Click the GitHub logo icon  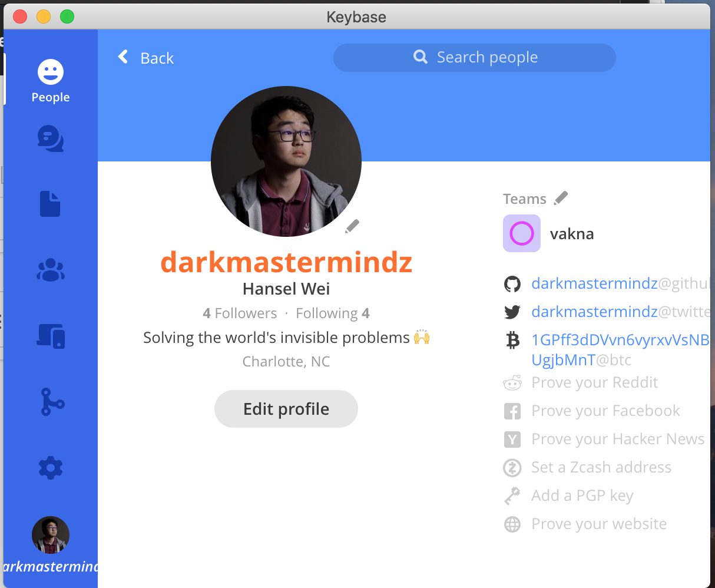(x=512, y=285)
